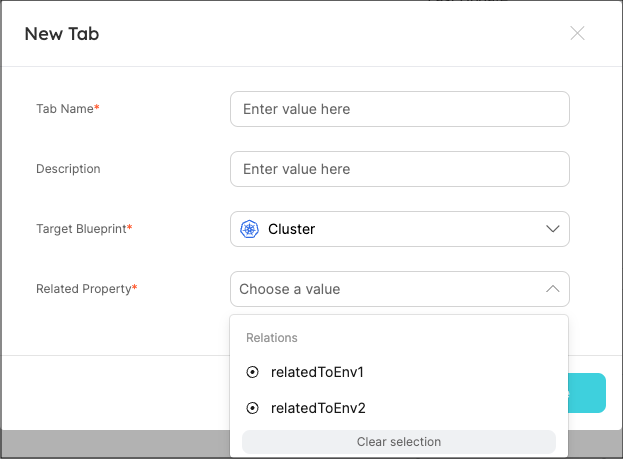Click the Related Property label

click(x=87, y=289)
